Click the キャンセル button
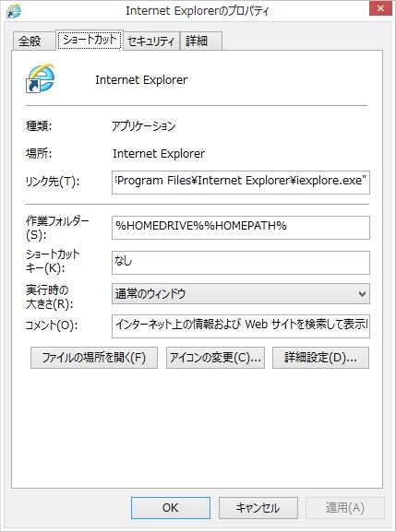Viewport: 396px width, 532px height. tap(258, 508)
